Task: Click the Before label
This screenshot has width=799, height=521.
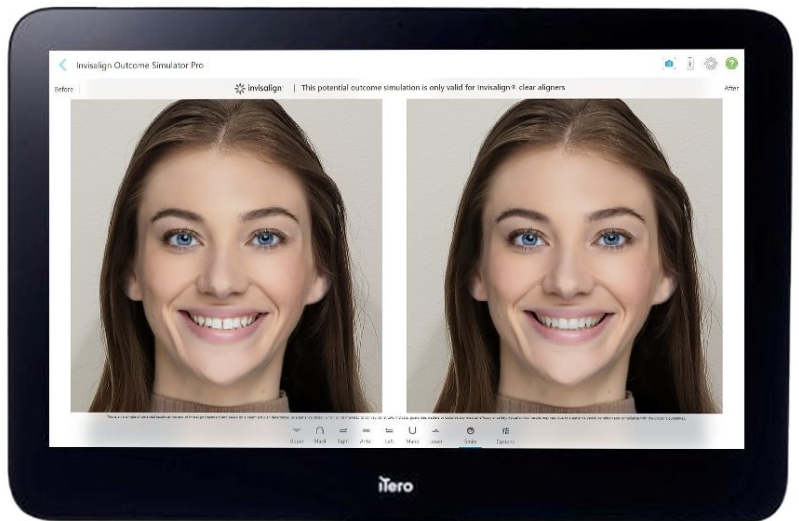Action: (x=64, y=89)
